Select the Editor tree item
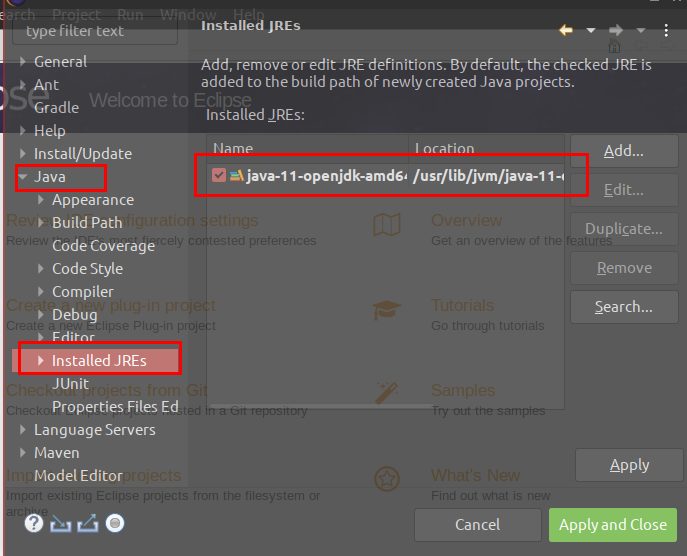The height and width of the screenshot is (556, 687). (x=73, y=337)
